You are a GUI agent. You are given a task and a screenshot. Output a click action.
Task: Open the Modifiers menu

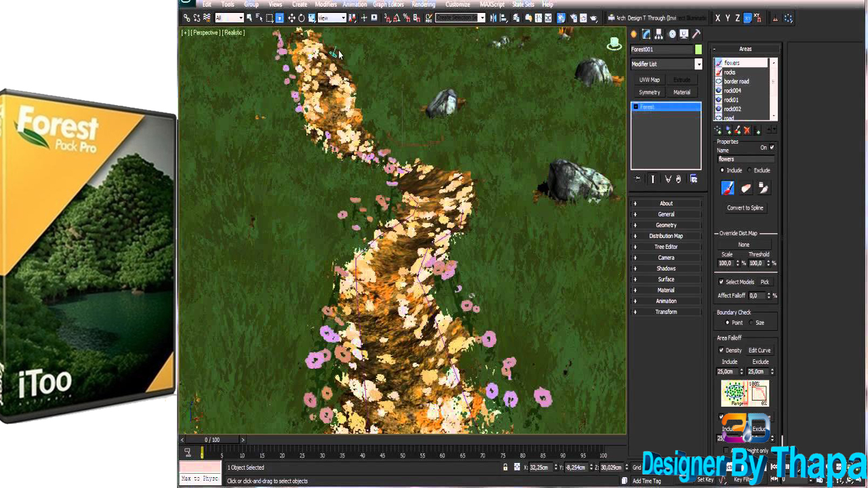[325, 4]
